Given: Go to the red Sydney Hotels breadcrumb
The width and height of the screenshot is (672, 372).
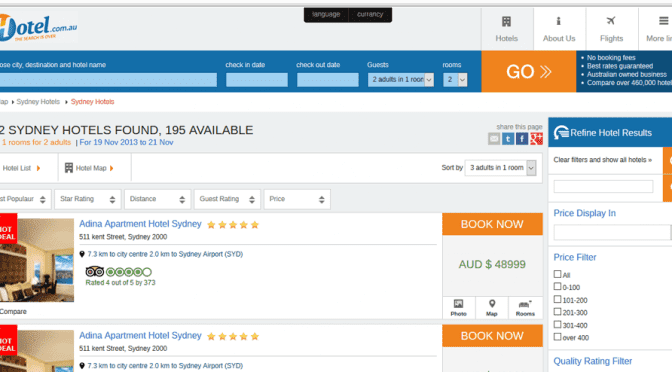Looking at the screenshot, I should coord(93,102).
